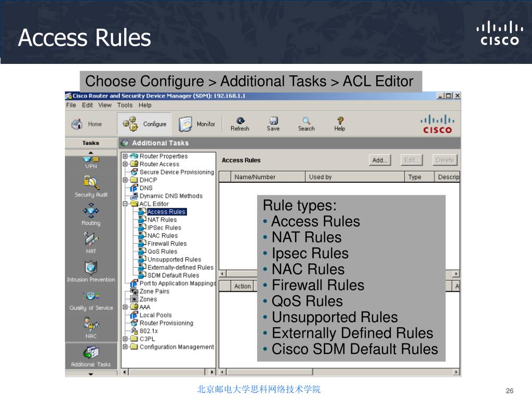Expand the C3PL tree node
Screen dimensions: 532x399
(125, 339)
